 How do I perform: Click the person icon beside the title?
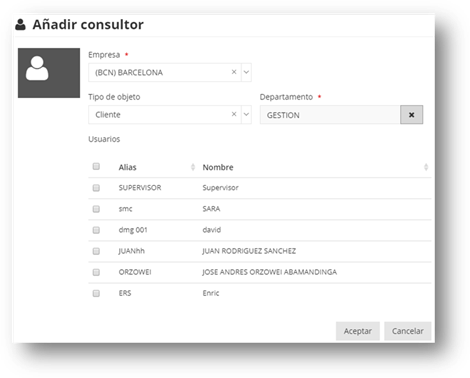tap(20, 25)
